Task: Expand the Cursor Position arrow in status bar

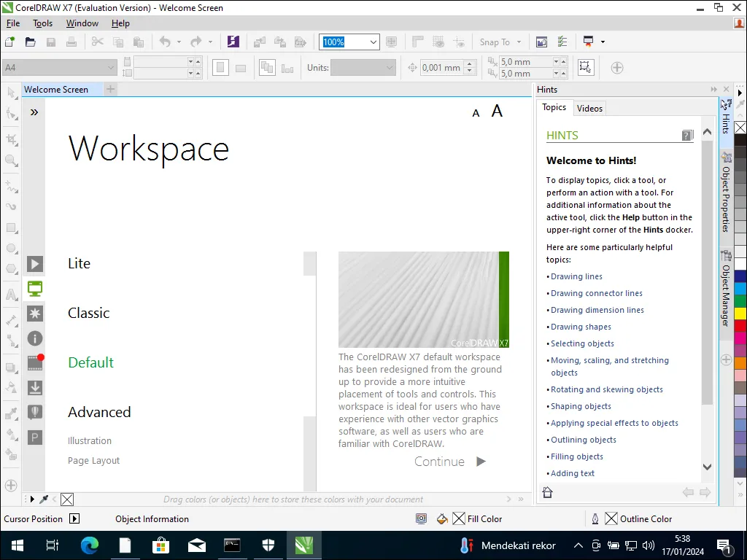Action: pyautogui.click(x=74, y=519)
